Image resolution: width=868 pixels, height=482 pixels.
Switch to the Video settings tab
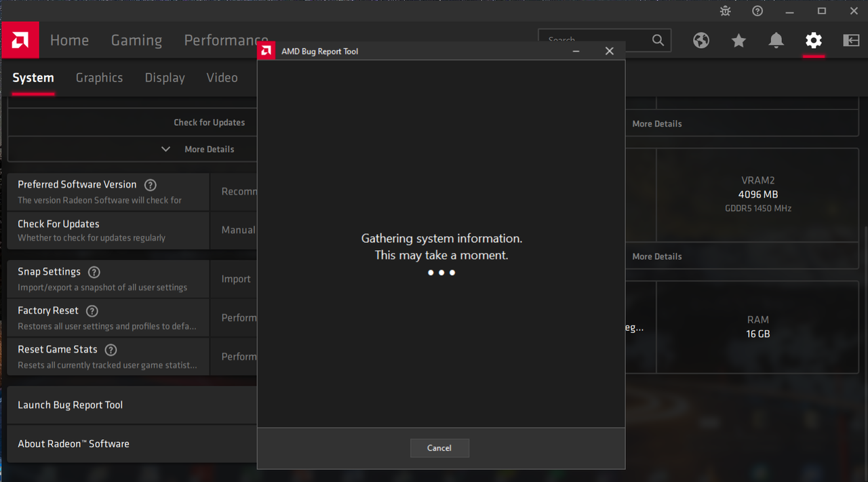click(x=222, y=78)
